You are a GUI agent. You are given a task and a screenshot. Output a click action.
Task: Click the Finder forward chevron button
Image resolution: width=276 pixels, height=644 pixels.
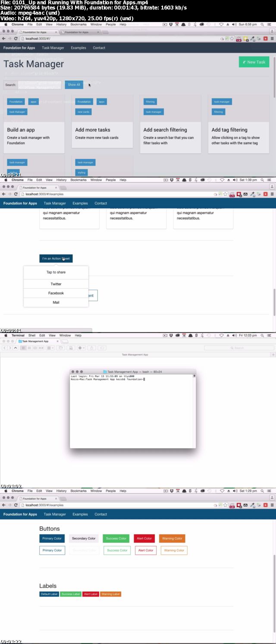[x=10, y=348]
